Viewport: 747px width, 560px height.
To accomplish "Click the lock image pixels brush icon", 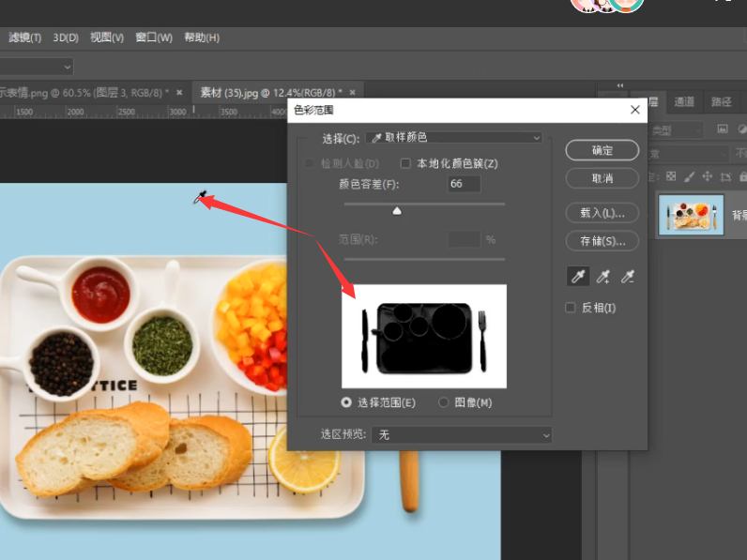I will (689, 176).
